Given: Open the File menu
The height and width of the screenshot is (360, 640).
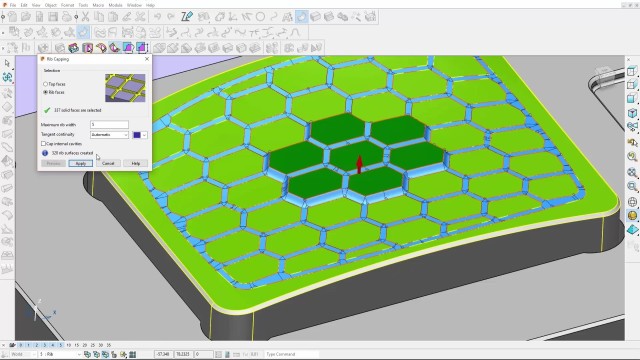Looking at the screenshot, I should pos(13,5).
